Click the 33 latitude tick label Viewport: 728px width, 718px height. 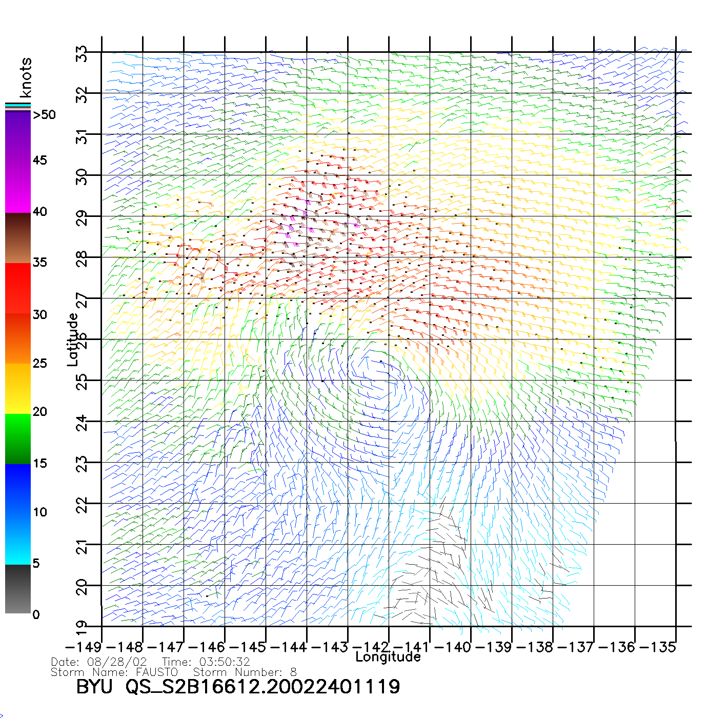(82, 53)
